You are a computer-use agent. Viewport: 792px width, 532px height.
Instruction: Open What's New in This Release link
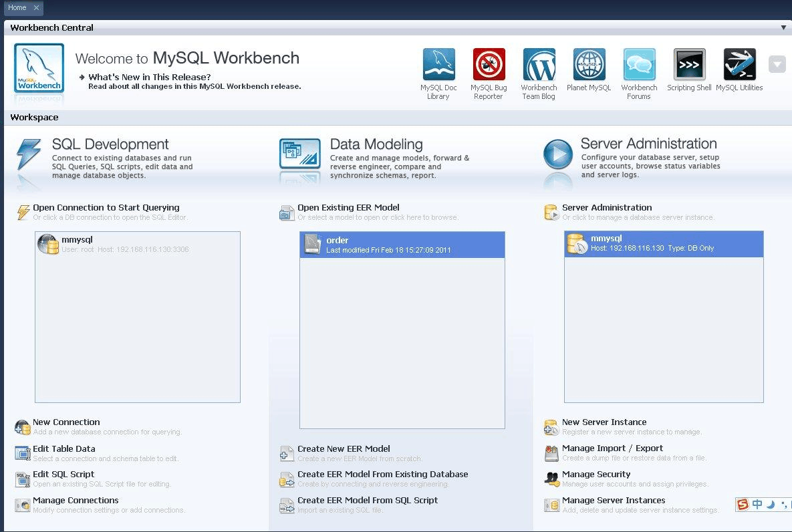(150, 77)
